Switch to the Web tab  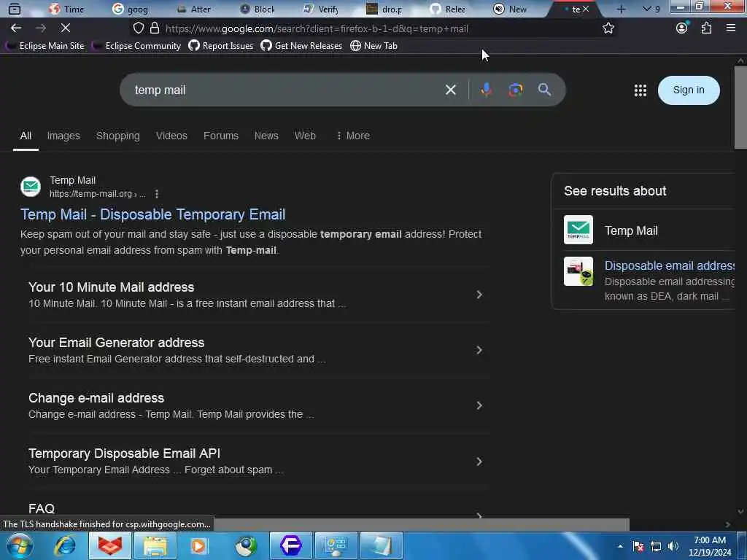coord(305,136)
